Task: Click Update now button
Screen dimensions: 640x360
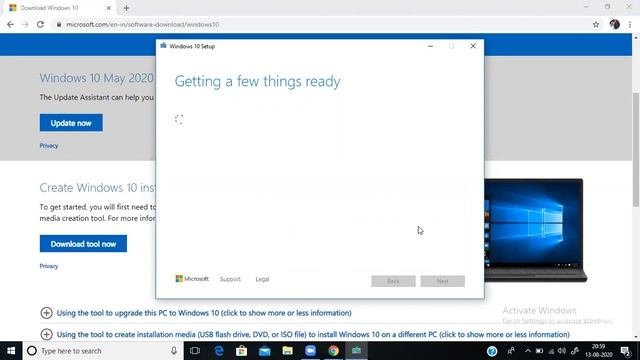Action: coord(71,123)
